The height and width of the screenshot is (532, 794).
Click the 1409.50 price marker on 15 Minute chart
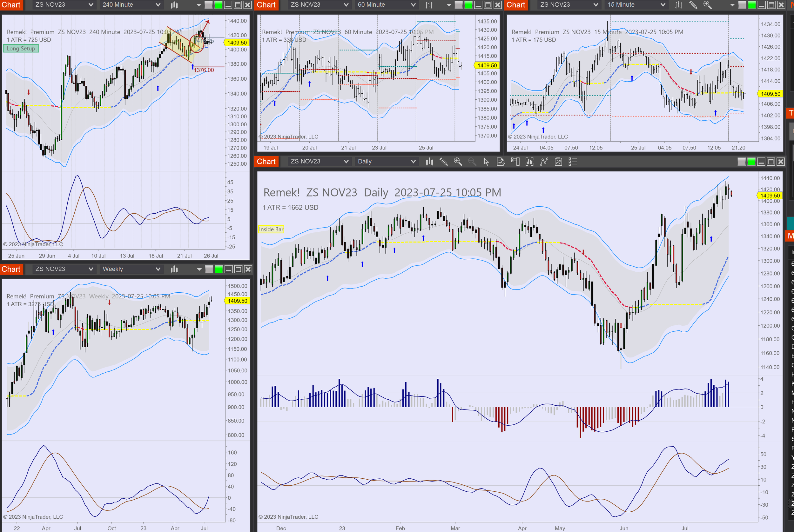(770, 94)
